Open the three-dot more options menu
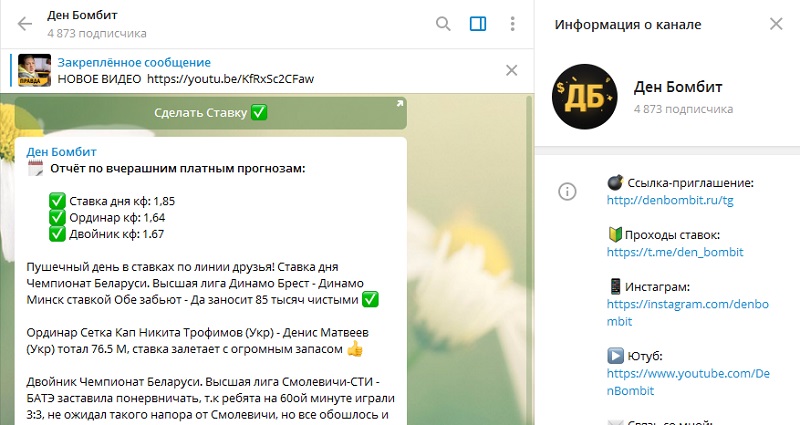 [512, 24]
